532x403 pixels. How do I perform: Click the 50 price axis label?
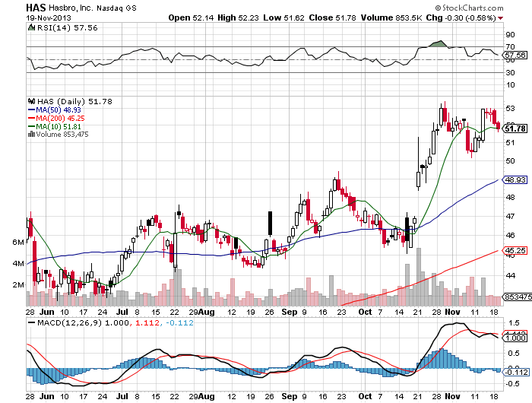(510, 161)
